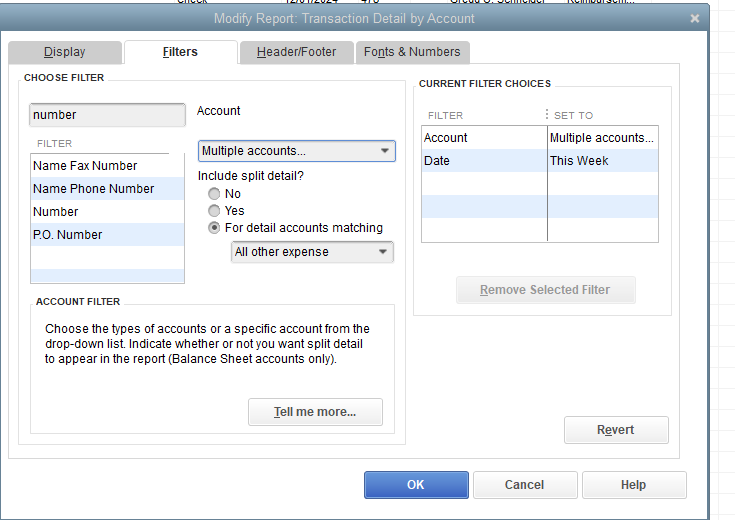Select the Yes split detail option
Viewport: 735px width, 520px height.
pyautogui.click(x=214, y=211)
